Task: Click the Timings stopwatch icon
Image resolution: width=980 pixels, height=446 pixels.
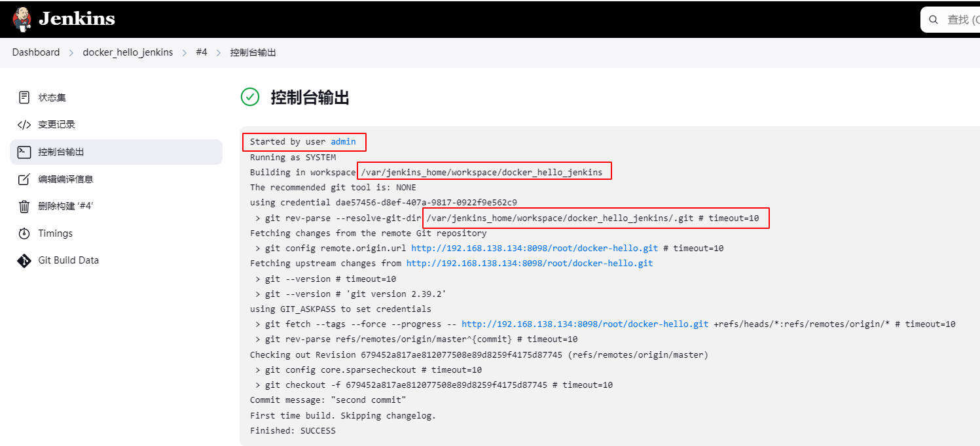Action: 24,233
